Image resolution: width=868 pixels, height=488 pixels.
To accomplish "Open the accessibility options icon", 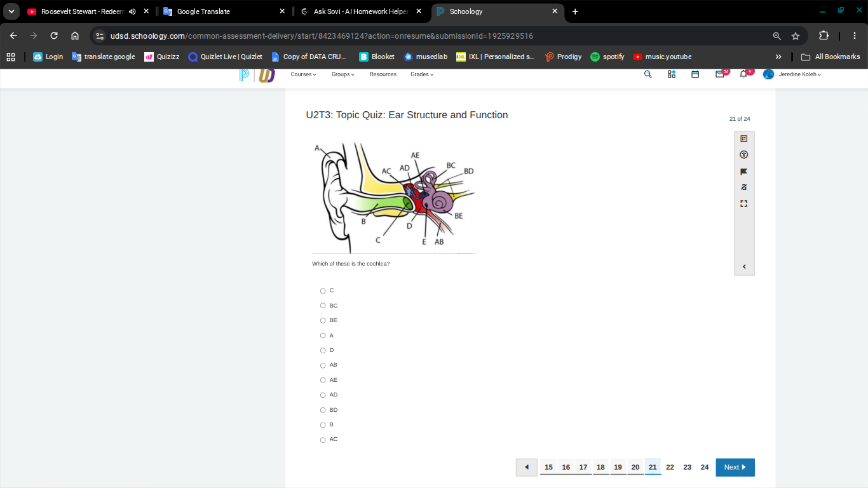I will 744,154.
